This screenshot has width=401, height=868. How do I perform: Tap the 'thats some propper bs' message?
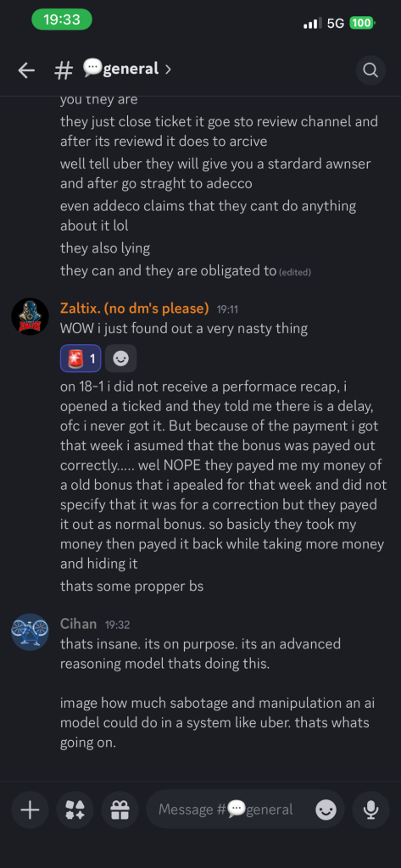pyautogui.click(x=131, y=586)
